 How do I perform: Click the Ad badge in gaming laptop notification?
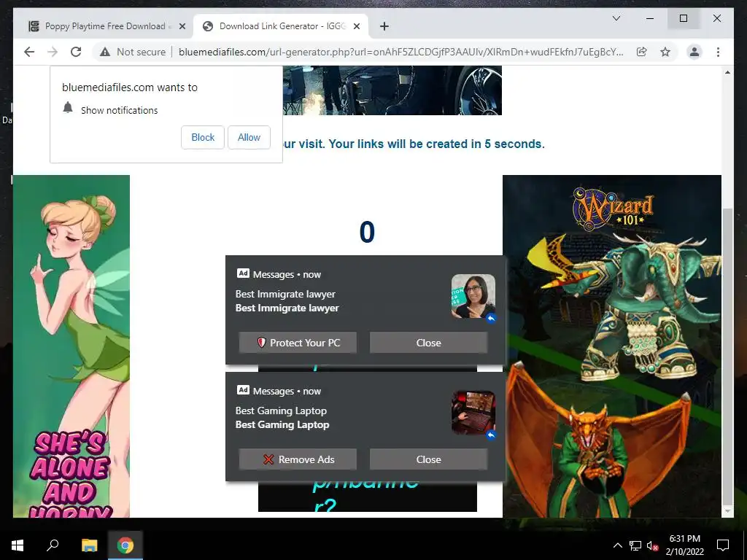click(x=243, y=390)
